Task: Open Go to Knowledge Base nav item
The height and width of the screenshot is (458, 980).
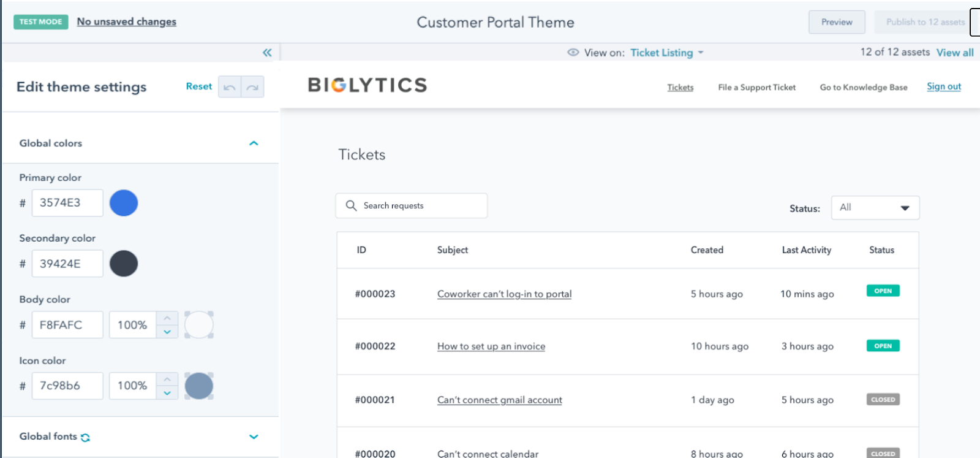Action: (x=864, y=87)
